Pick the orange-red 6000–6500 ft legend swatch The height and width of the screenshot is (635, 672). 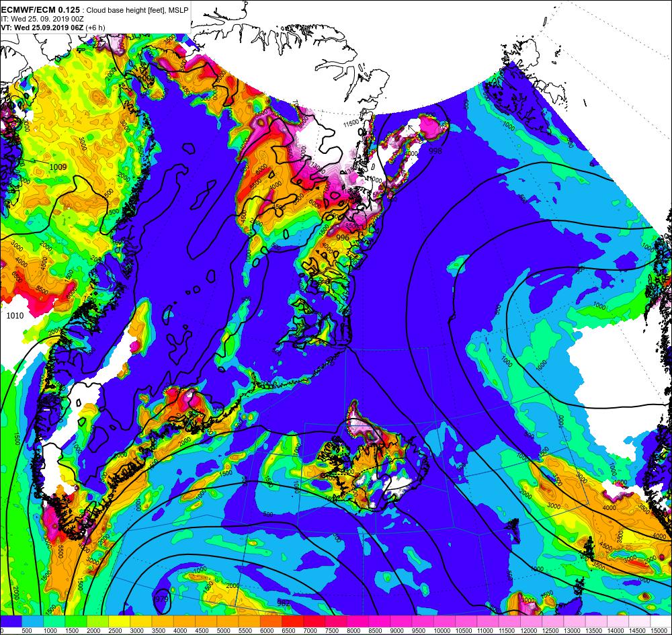pyautogui.click(x=271, y=622)
